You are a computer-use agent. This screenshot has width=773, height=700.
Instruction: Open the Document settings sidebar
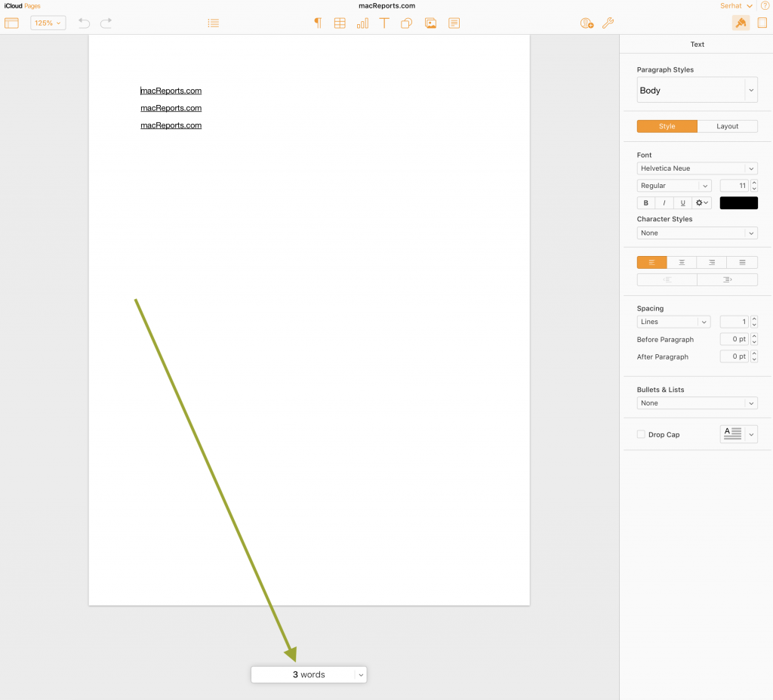(x=762, y=23)
